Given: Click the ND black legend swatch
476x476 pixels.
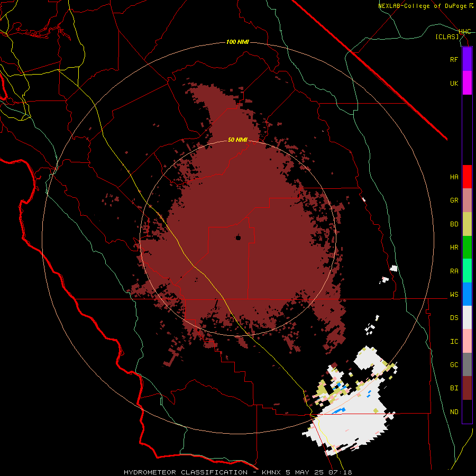Looking at the screenshot, I should (x=467, y=411).
